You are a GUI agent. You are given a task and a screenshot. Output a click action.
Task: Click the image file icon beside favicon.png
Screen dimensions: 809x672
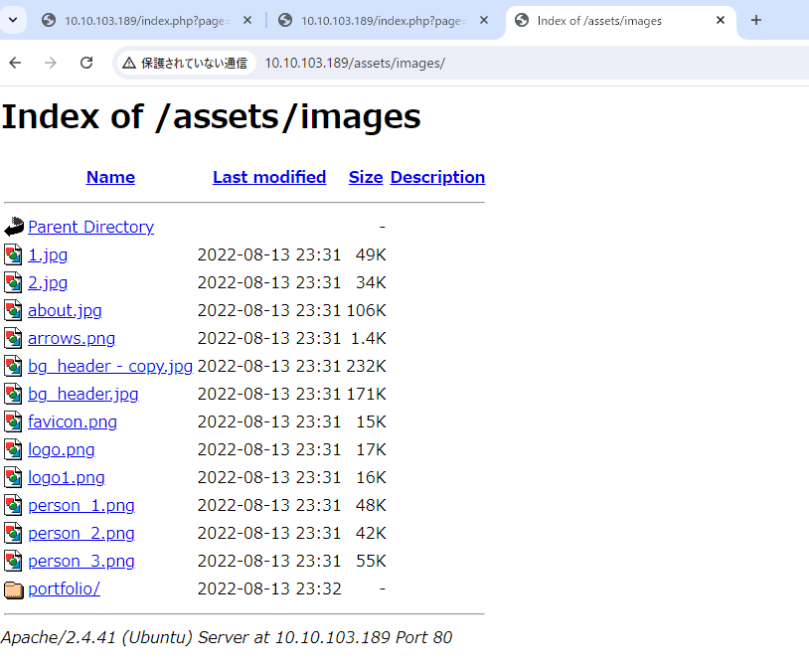pyautogui.click(x=13, y=421)
